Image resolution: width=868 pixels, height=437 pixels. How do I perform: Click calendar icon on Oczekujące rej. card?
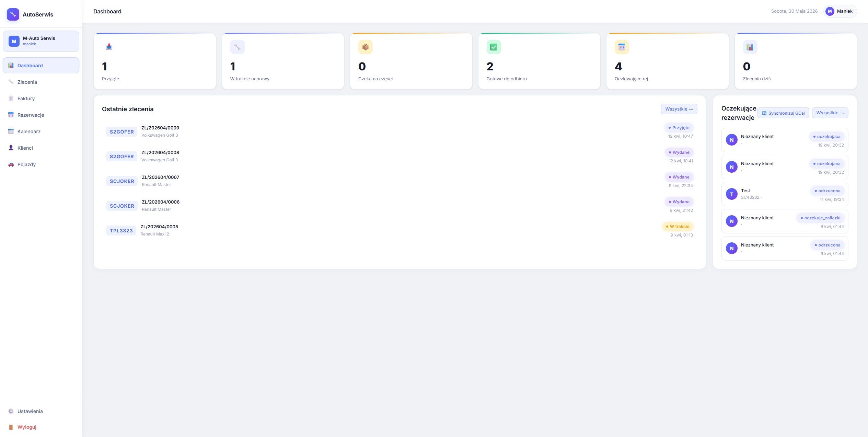click(x=622, y=47)
